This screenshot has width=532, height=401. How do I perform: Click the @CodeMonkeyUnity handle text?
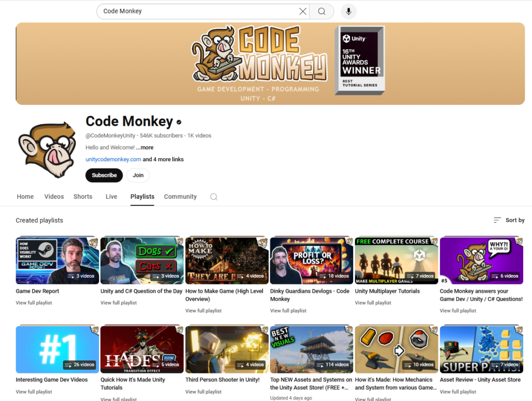click(110, 135)
